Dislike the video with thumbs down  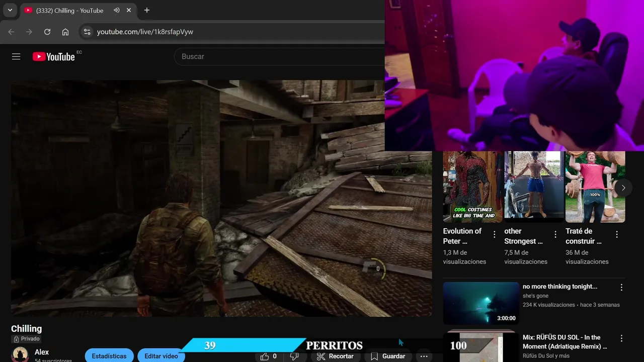coord(294,356)
